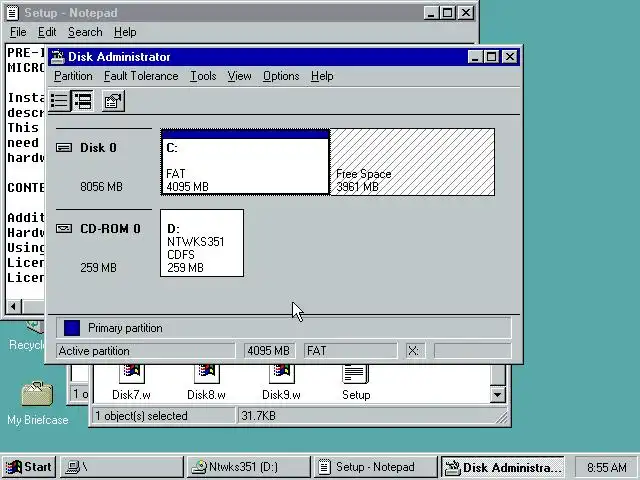Open the Partition menu
Viewport: 640px width, 480px height.
click(x=73, y=76)
